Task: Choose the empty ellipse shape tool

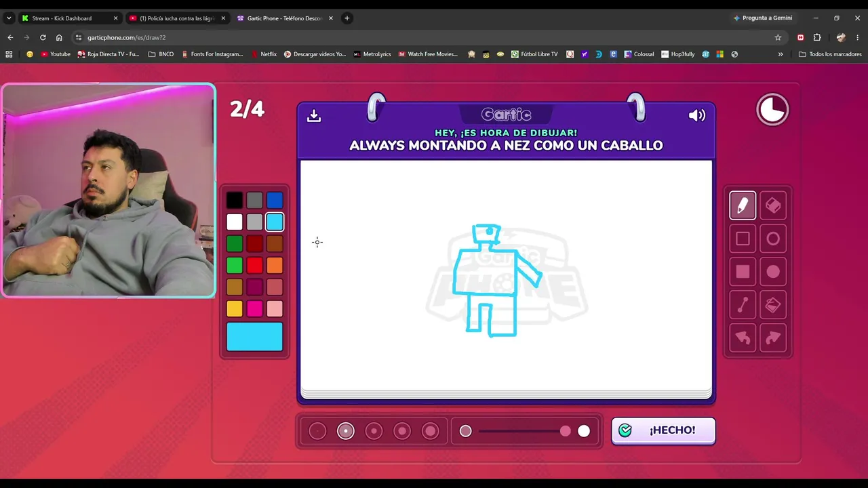Action: click(773, 239)
